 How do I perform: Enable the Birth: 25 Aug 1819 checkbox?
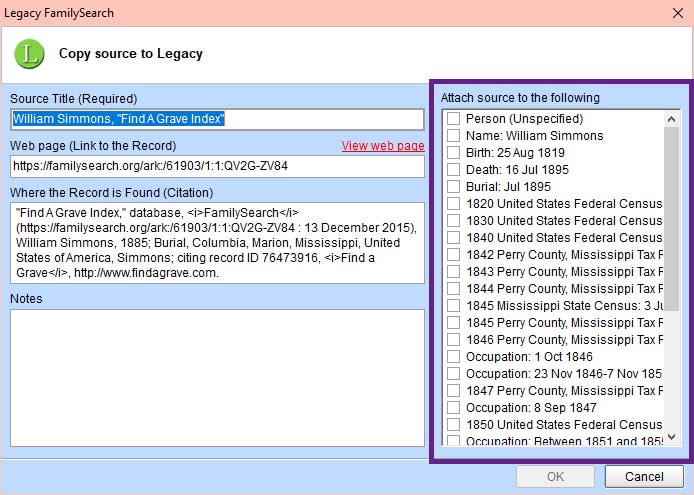click(x=453, y=153)
